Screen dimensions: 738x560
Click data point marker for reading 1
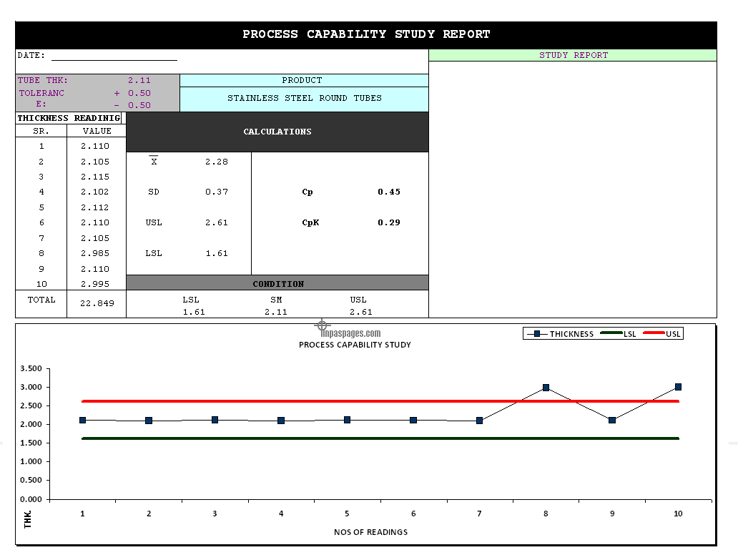(83, 421)
